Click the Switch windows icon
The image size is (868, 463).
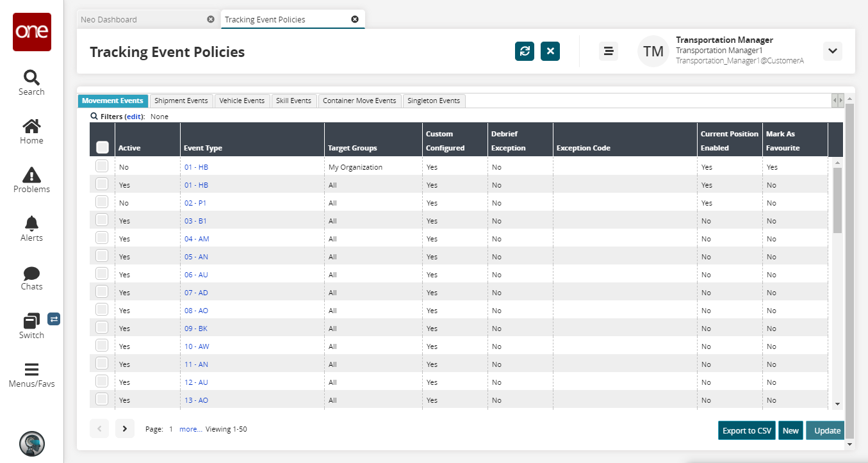pos(31,321)
